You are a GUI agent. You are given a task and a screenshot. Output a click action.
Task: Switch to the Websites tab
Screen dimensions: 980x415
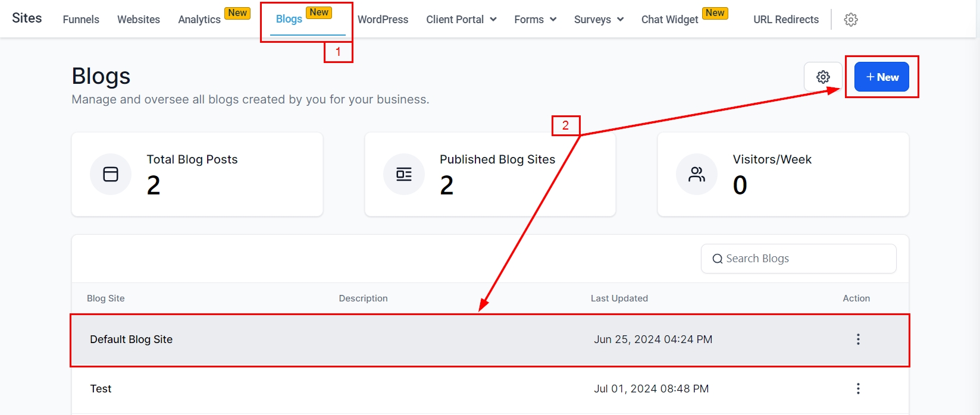point(139,20)
